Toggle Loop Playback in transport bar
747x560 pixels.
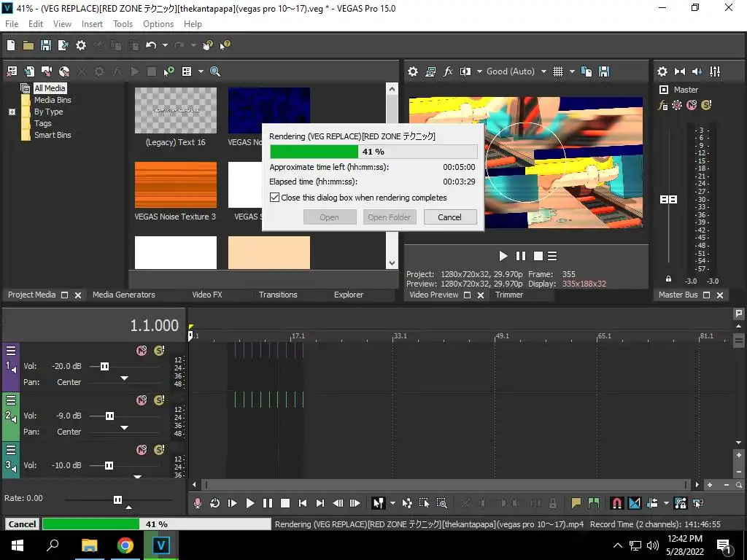[x=215, y=503]
